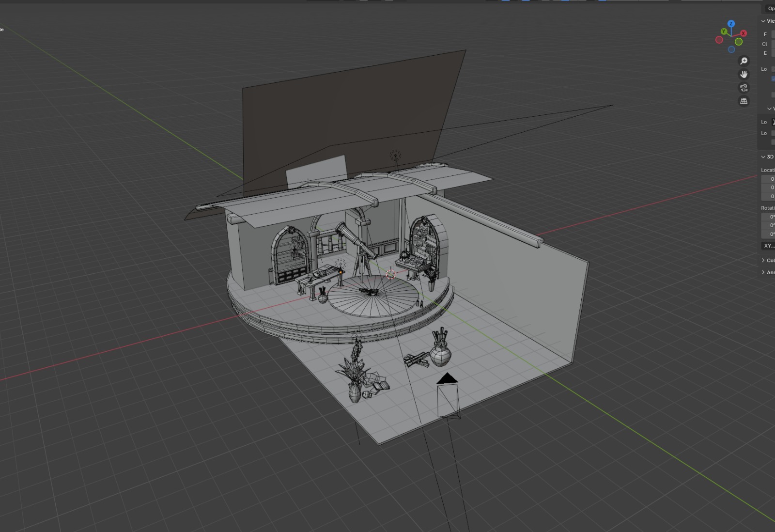Click the negative X axis circle on the gizmo
Screen dimensions: 775x532
719,40
